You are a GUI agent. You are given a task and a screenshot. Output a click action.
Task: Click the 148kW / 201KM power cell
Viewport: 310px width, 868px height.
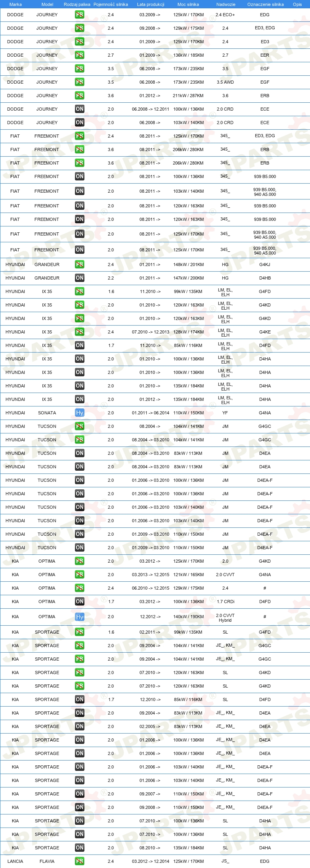(x=188, y=264)
